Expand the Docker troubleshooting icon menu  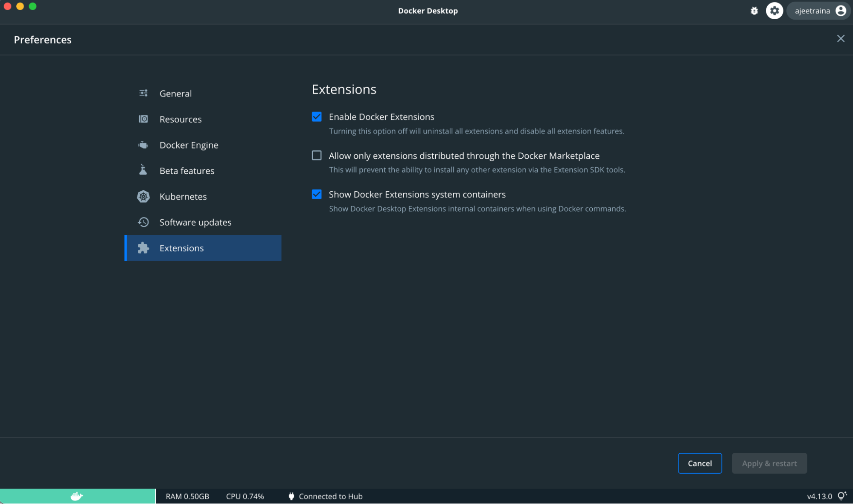755,10
